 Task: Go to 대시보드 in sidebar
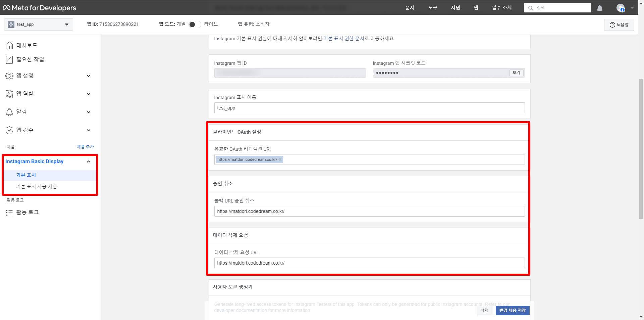coord(27,45)
